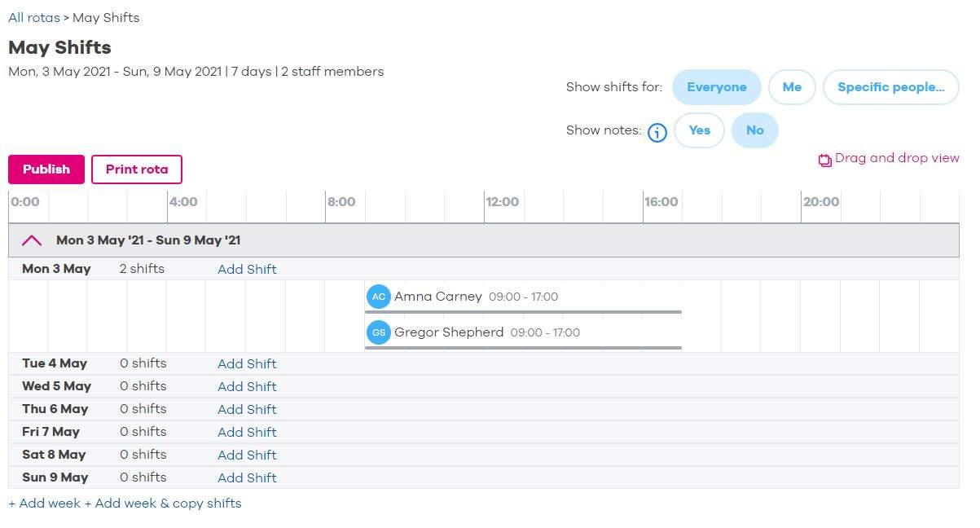Viewport: 980px width, 528px height.
Task: Turn show notes to Yes
Action: (x=700, y=130)
